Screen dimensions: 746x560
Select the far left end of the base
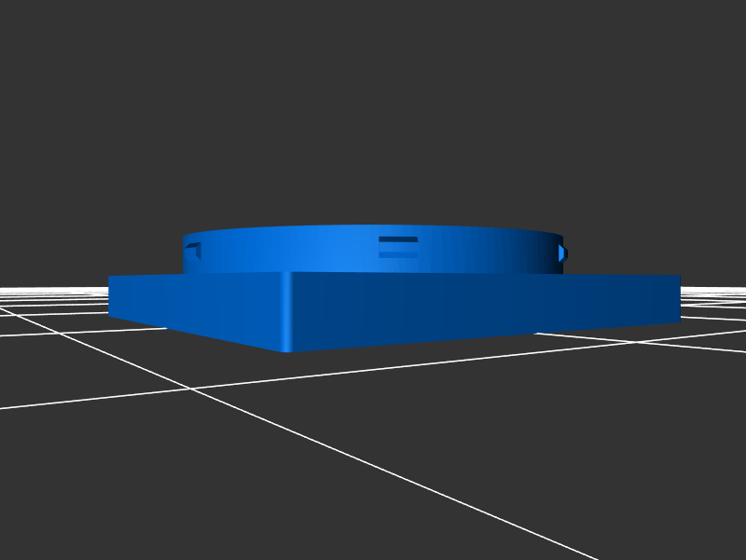pyautogui.click(x=112, y=295)
